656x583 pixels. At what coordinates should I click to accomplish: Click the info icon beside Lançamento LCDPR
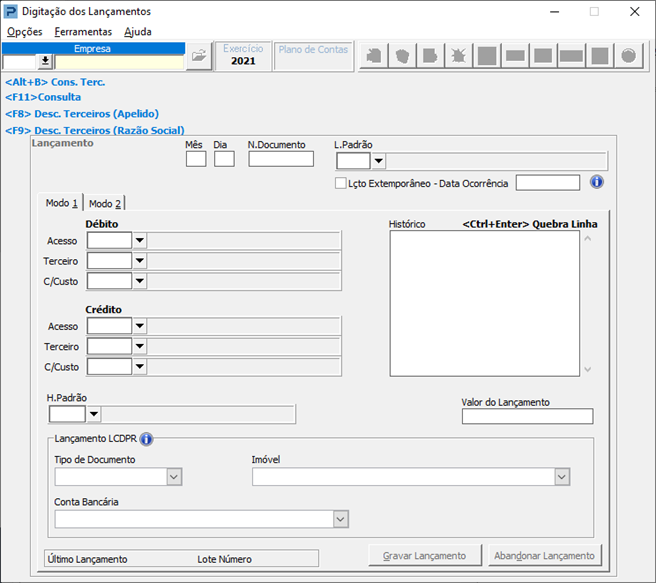click(146, 439)
